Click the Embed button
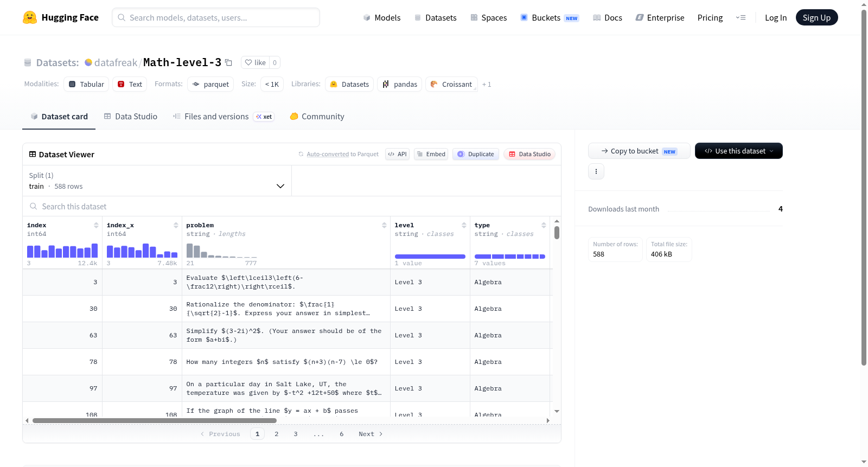868x467 pixels. [431, 154]
